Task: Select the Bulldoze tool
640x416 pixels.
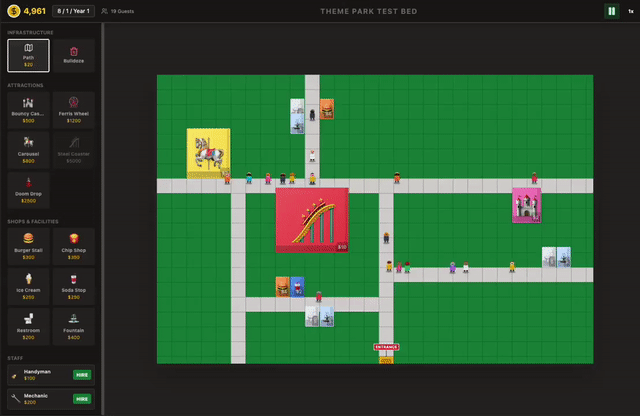Action: 73,55
